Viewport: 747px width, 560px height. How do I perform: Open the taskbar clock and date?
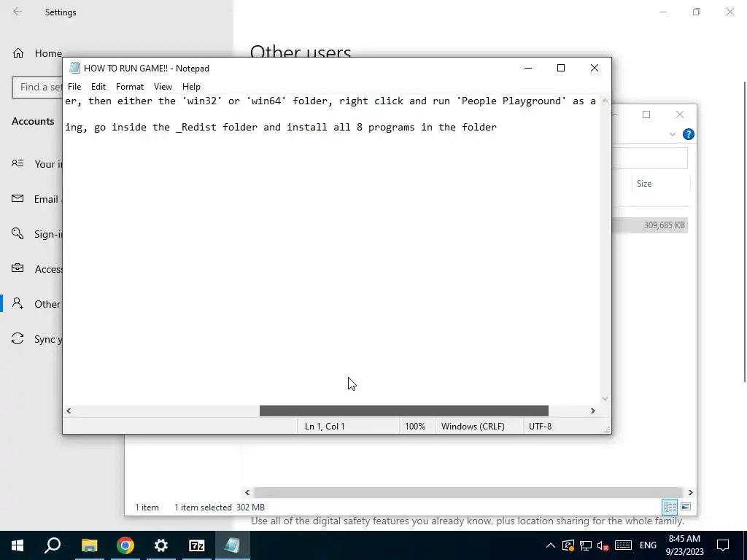684,545
